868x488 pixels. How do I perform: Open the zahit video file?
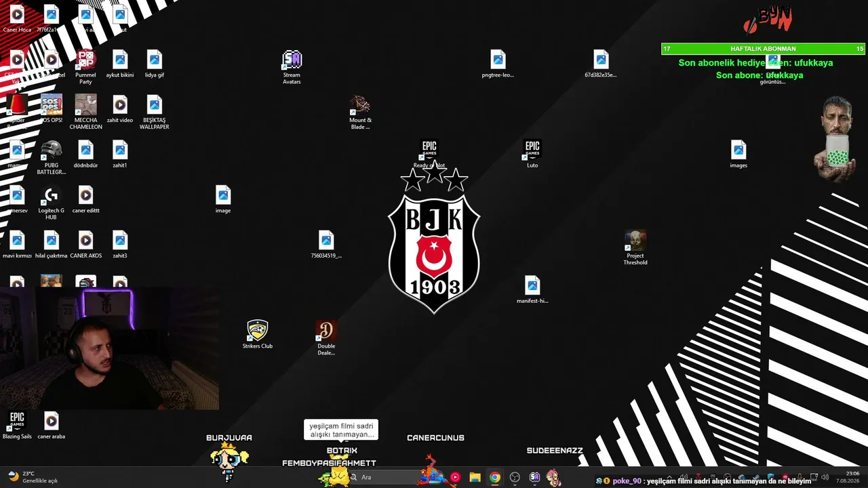tap(120, 108)
